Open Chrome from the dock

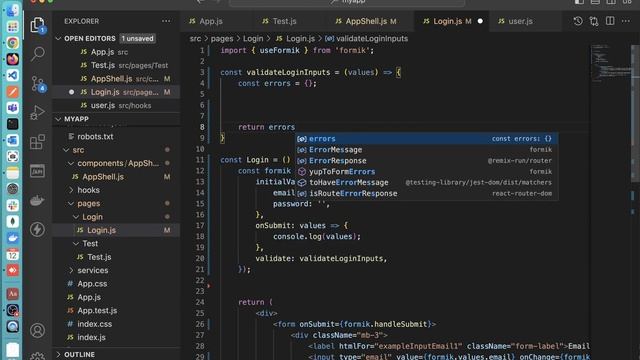pyautogui.click(x=12, y=42)
